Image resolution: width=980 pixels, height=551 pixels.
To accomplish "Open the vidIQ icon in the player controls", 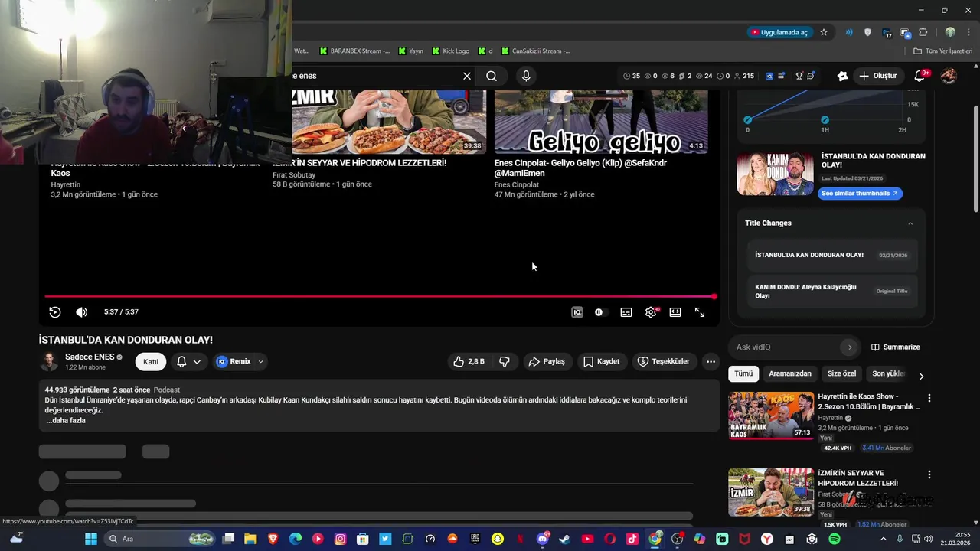I will click(x=577, y=312).
